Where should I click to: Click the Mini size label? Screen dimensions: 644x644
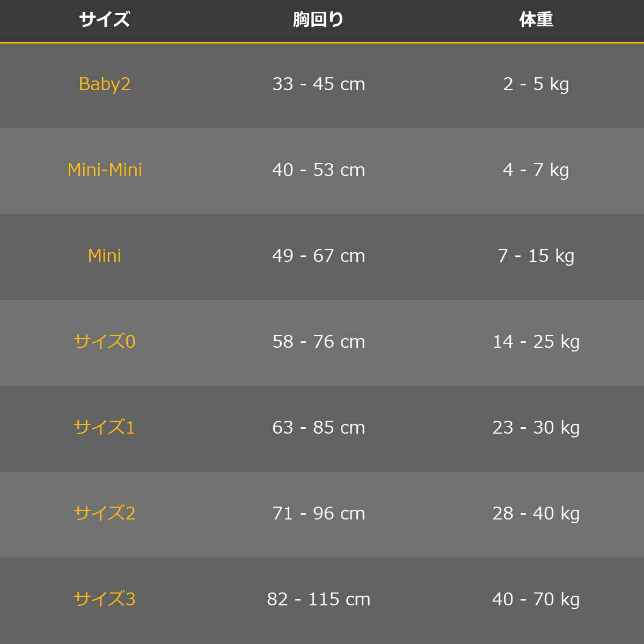click(x=105, y=256)
